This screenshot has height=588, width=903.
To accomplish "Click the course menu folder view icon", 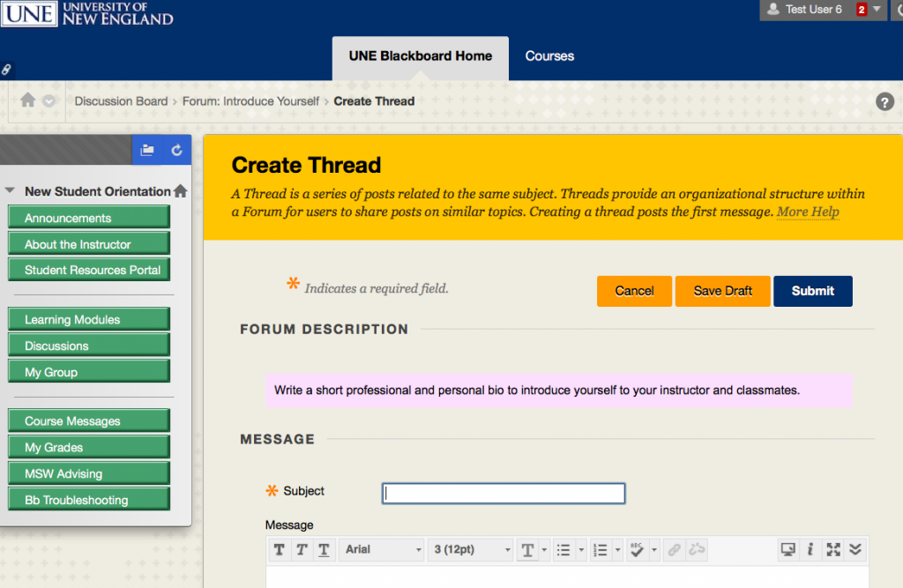I will pyautogui.click(x=147, y=151).
